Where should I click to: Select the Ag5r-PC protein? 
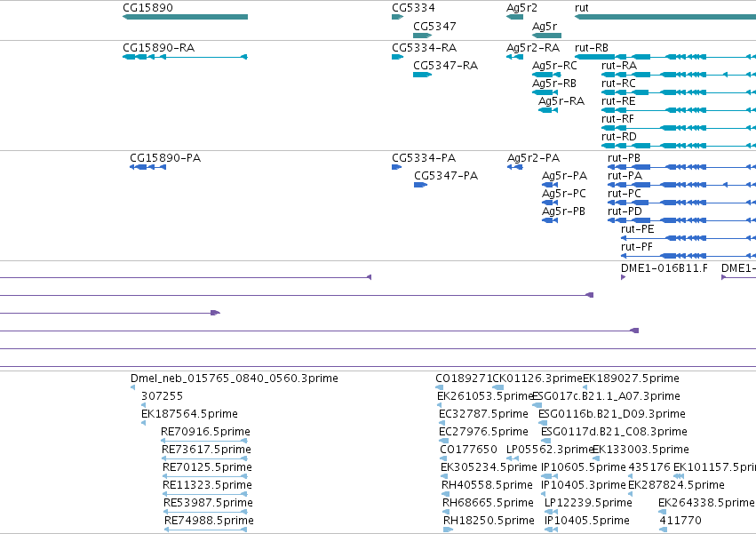(550, 203)
